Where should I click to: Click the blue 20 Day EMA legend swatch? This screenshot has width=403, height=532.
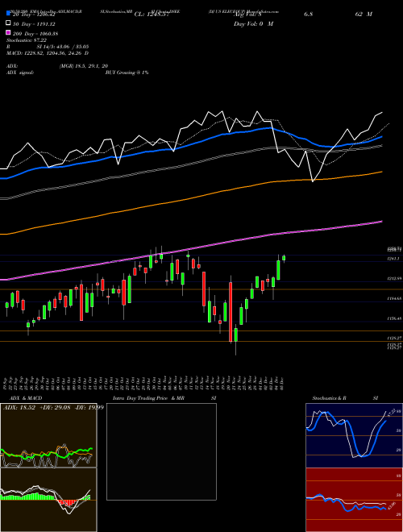[8, 14]
